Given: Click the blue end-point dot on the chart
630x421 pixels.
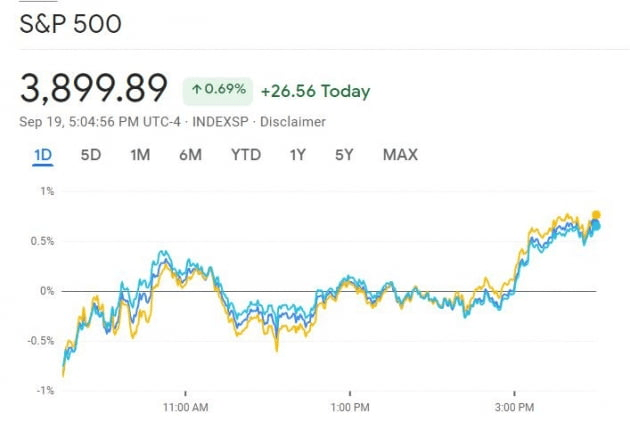Looking at the screenshot, I should 595,225.
